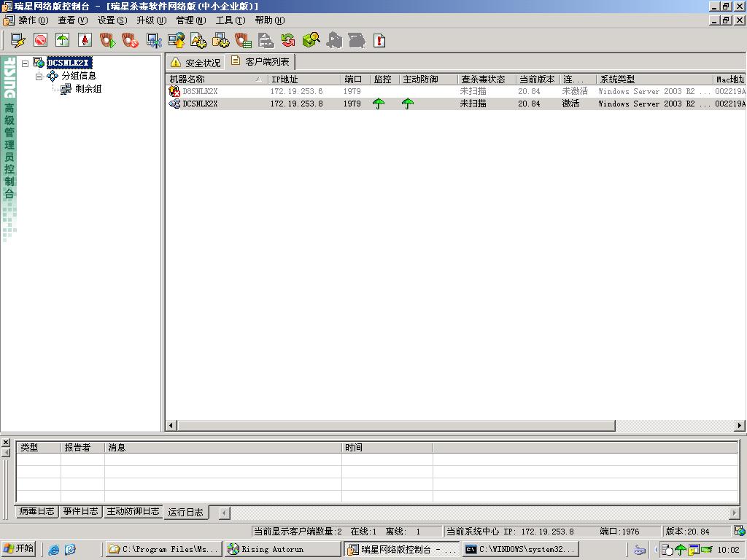Click the 剩余组 group icon in tree

click(66, 88)
